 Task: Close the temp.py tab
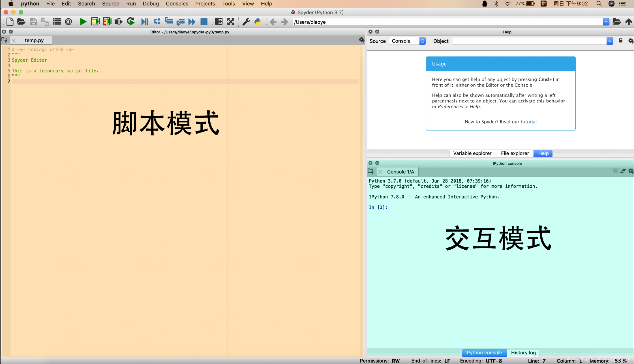pyautogui.click(x=14, y=40)
